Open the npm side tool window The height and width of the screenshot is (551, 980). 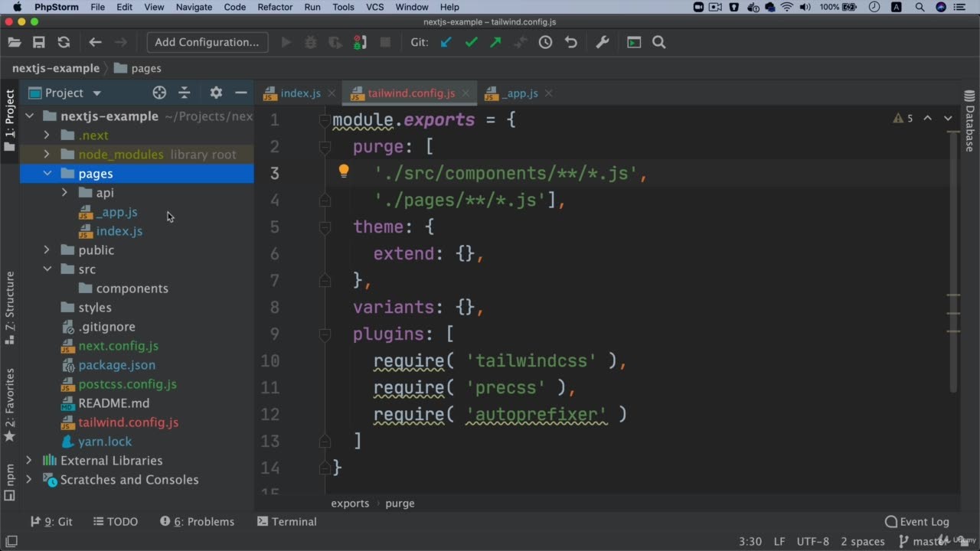tap(9, 481)
